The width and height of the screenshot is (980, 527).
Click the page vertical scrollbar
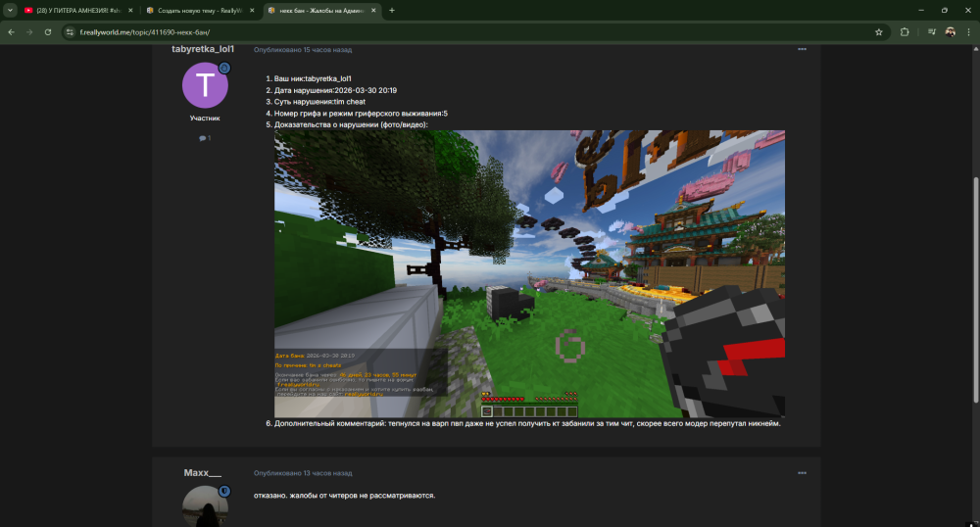tap(976, 290)
